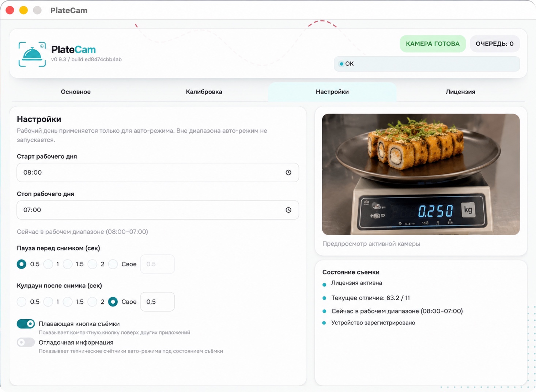Click custom value field for Пауза перед снимком

(x=158, y=264)
